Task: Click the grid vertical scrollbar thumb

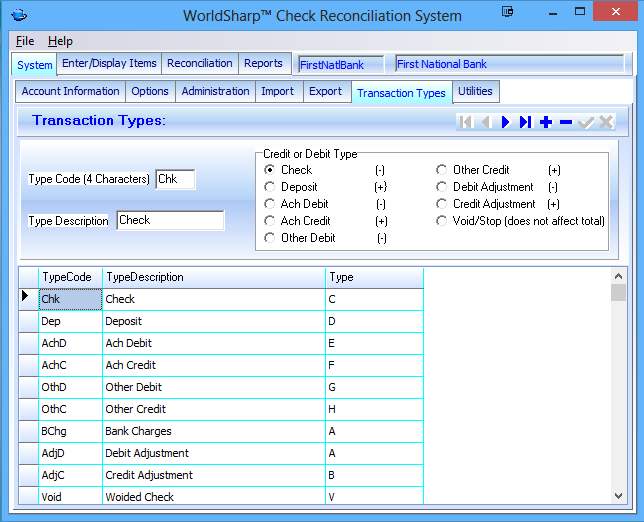Action: point(619,293)
